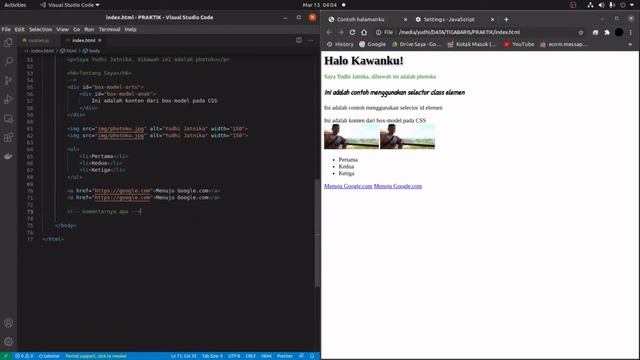Click the Chrome back arrow
Screen dimensions: 640x360
(x=329, y=32)
